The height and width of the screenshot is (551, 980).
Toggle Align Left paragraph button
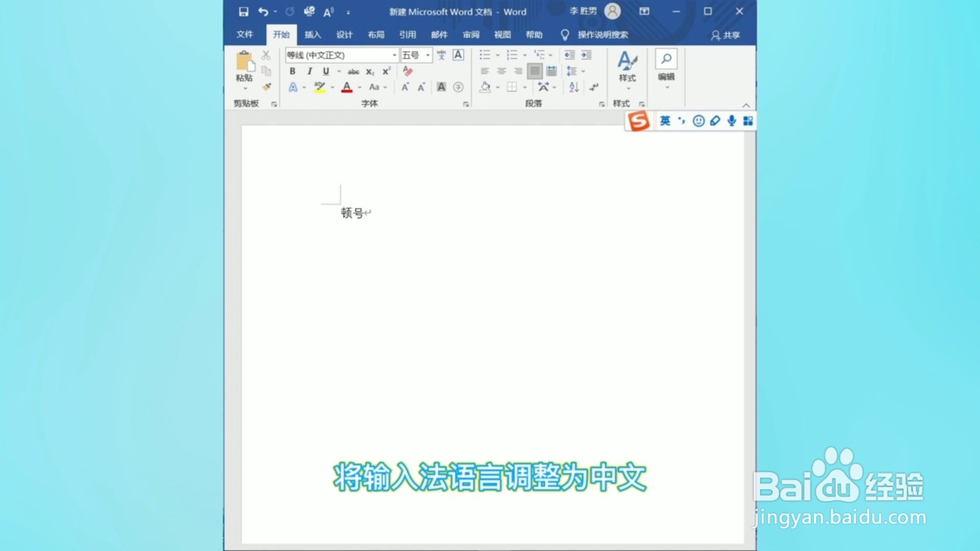pyautogui.click(x=484, y=71)
